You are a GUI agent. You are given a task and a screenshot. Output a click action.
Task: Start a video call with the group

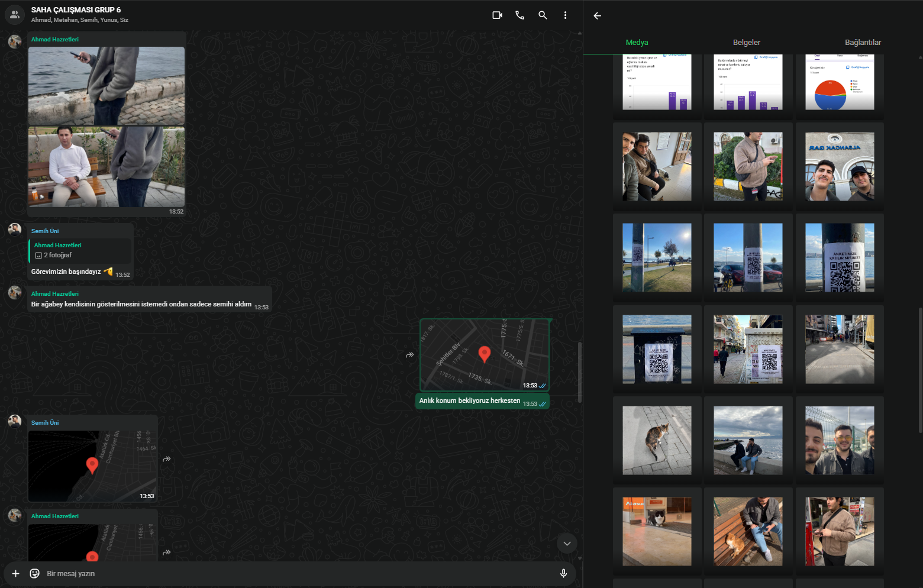point(497,15)
